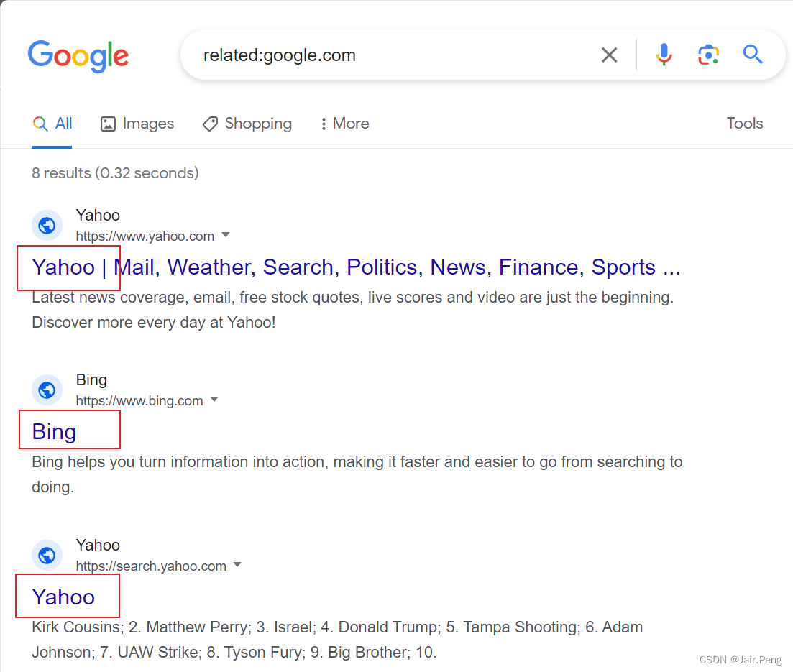Expand dropdown arrow beside https://www.bing.com

(214, 400)
